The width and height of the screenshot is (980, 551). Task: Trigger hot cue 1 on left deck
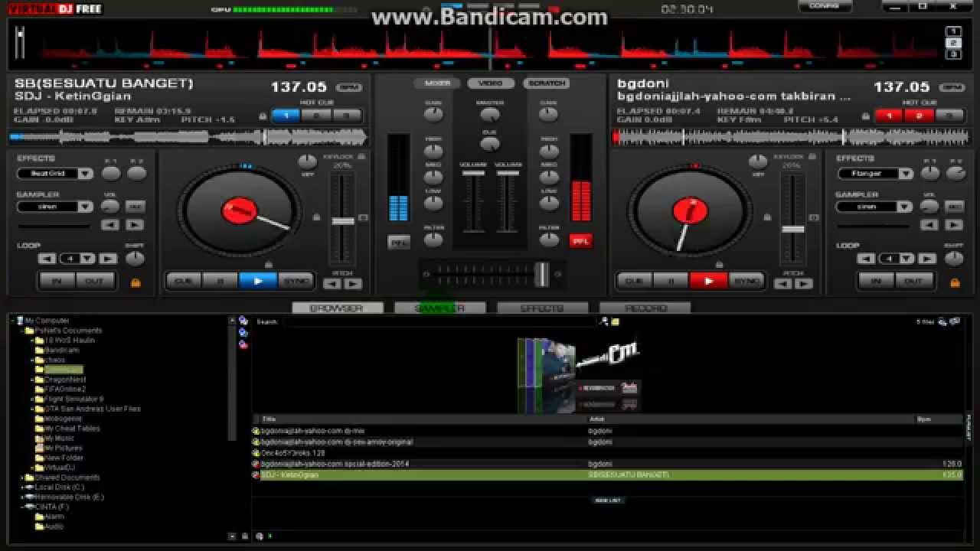(x=286, y=116)
